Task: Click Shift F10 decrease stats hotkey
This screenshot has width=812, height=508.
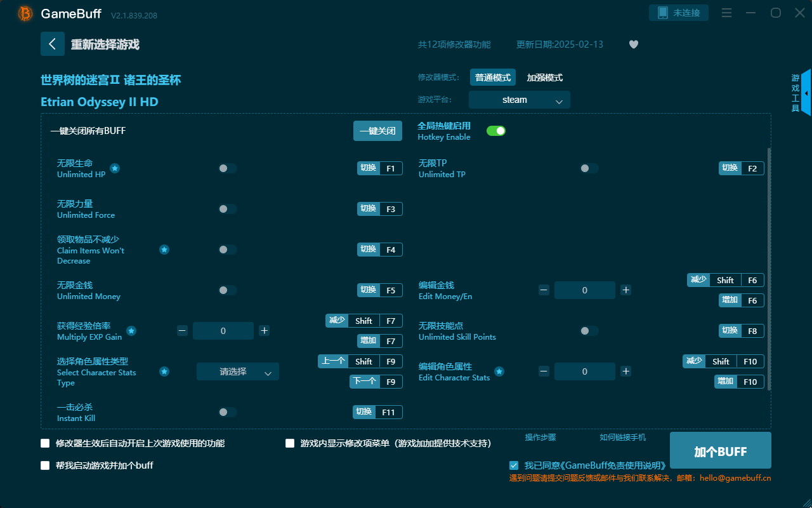Action: pos(723,361)
